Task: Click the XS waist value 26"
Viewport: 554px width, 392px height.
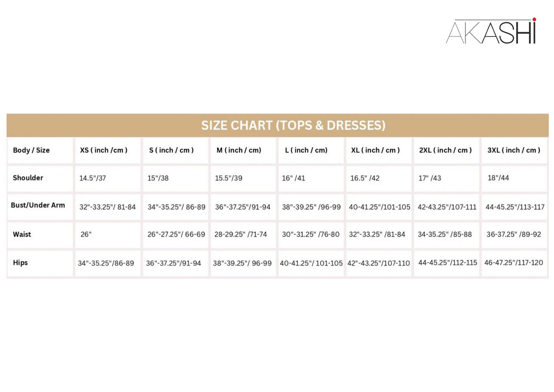Action: tap(86, 235)
